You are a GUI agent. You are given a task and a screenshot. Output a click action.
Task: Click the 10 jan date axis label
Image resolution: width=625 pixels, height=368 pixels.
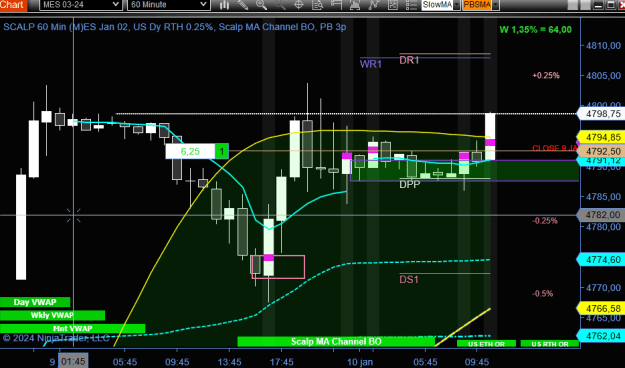[360, 362]
